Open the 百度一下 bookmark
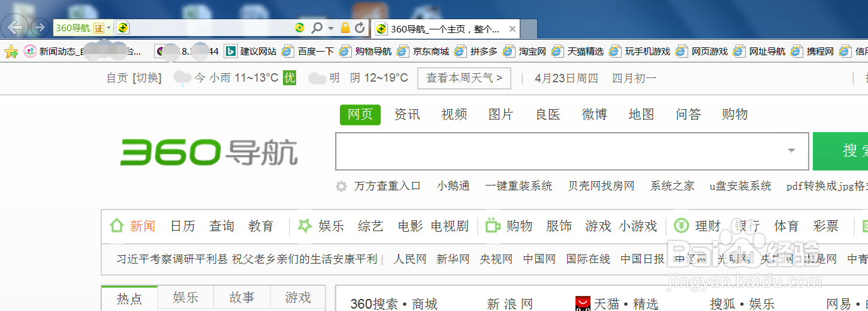The width and height of the screenshot is (868, 311). [x=308, y=52]
